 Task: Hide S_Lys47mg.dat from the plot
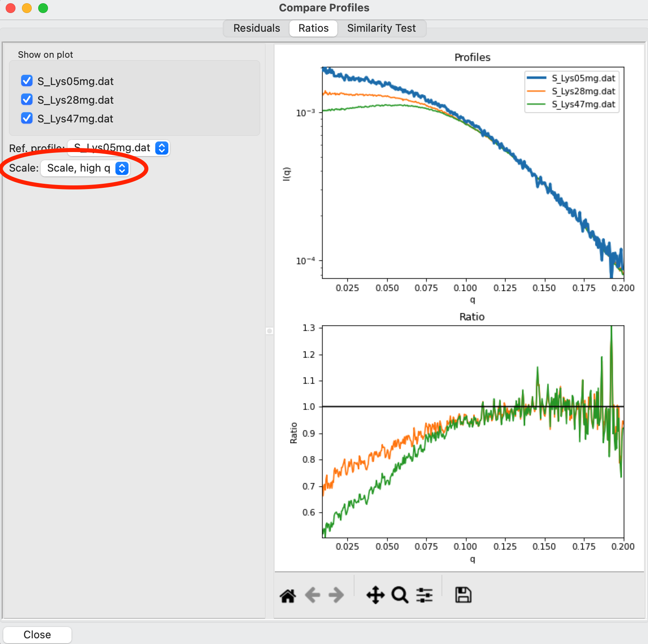tap(27, 118)
